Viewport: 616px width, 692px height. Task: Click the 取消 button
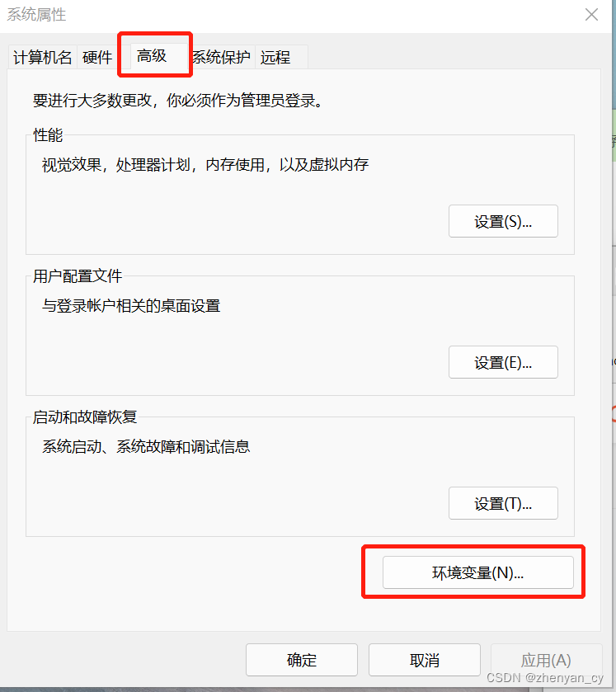click(425, 660)
